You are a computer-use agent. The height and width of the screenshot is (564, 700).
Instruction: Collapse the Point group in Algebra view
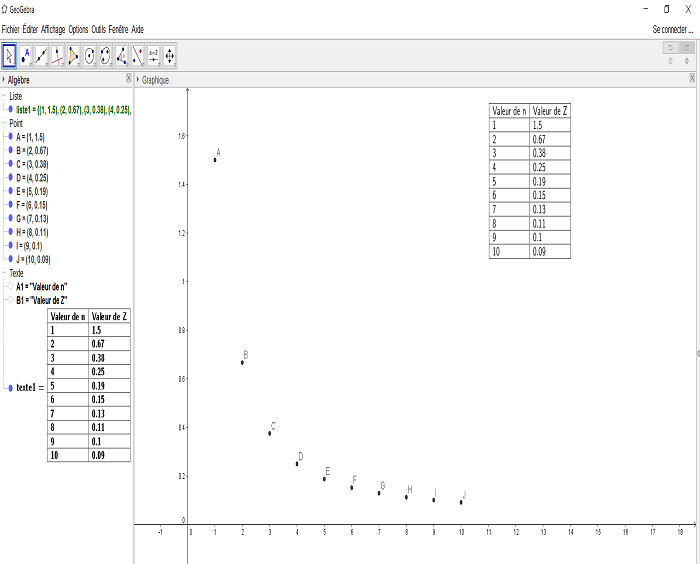click(x=3, y=123)
